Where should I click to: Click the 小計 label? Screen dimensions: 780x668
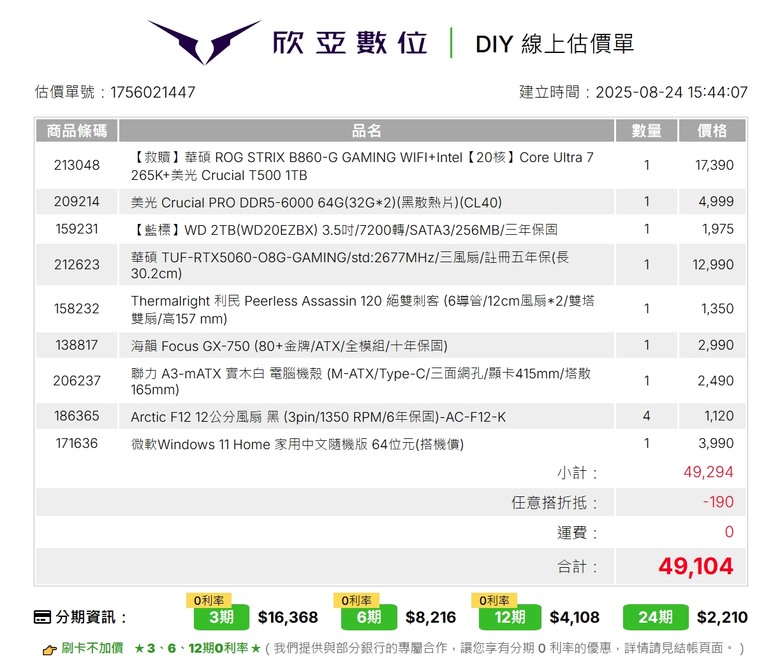coord(577,473)
